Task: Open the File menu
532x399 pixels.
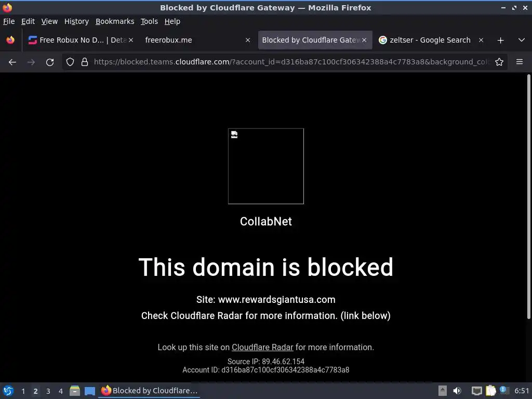Action: coord(9,21)
